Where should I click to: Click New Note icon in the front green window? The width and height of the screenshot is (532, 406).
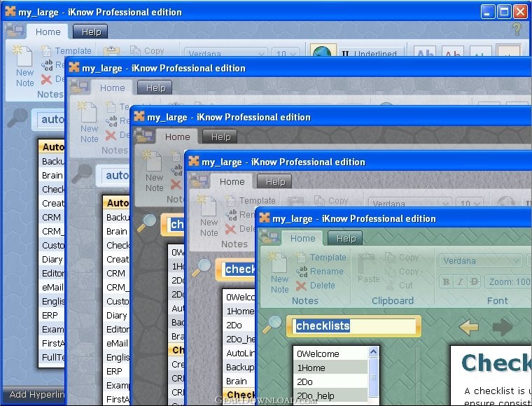(279, 262)
